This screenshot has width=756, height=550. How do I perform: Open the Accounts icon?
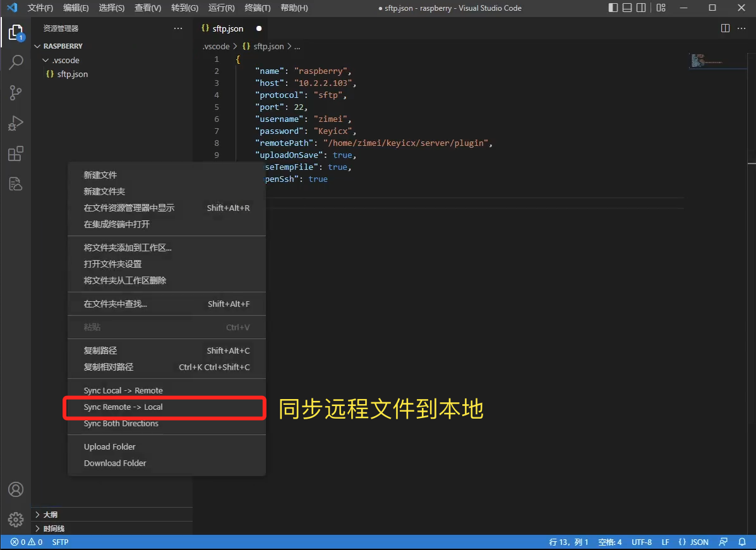pyautogui.click(x=15, y=489)
